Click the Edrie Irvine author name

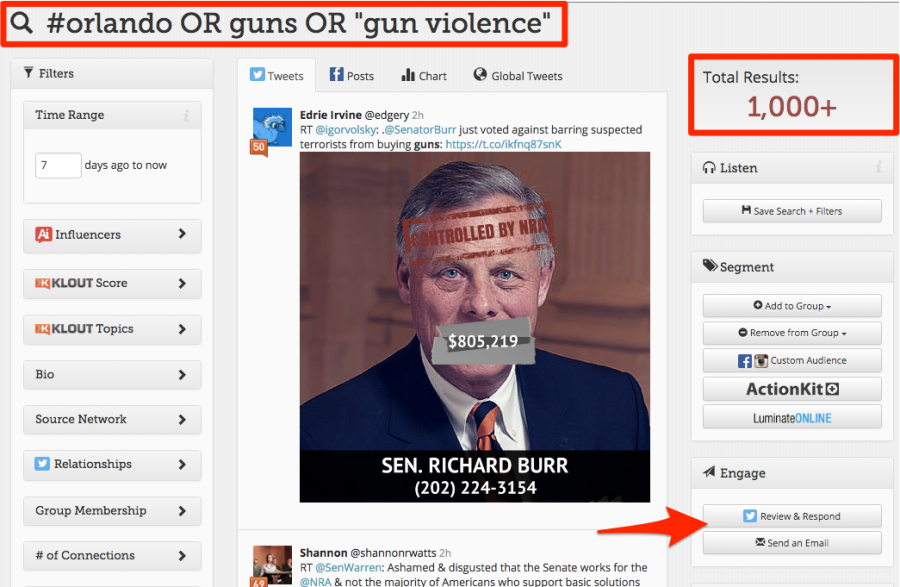coord(331,115)
